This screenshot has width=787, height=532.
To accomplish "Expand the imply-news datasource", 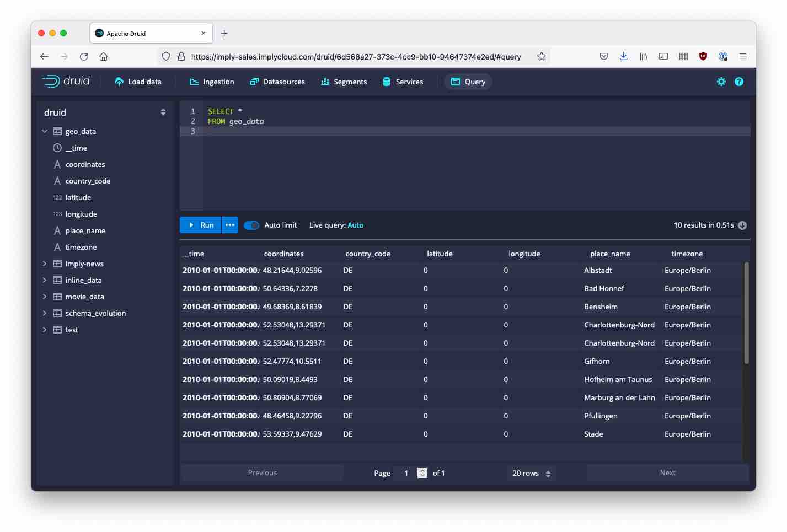I will [x=45, y=264].
